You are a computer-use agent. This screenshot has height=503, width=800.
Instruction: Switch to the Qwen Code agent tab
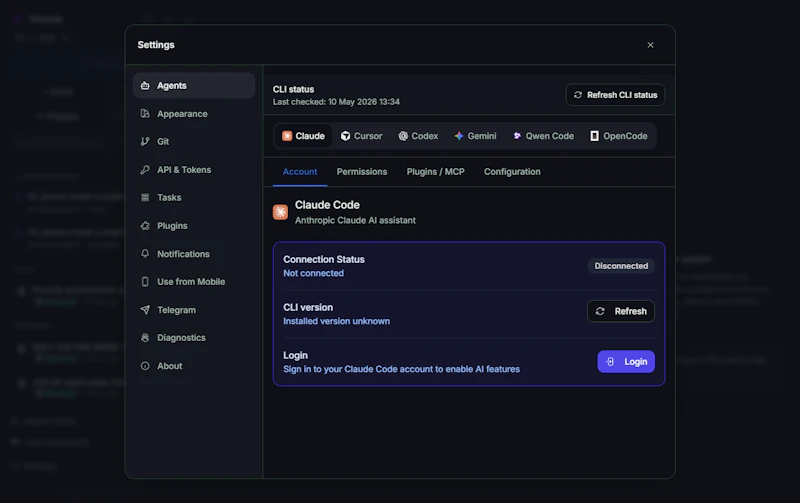543,136
